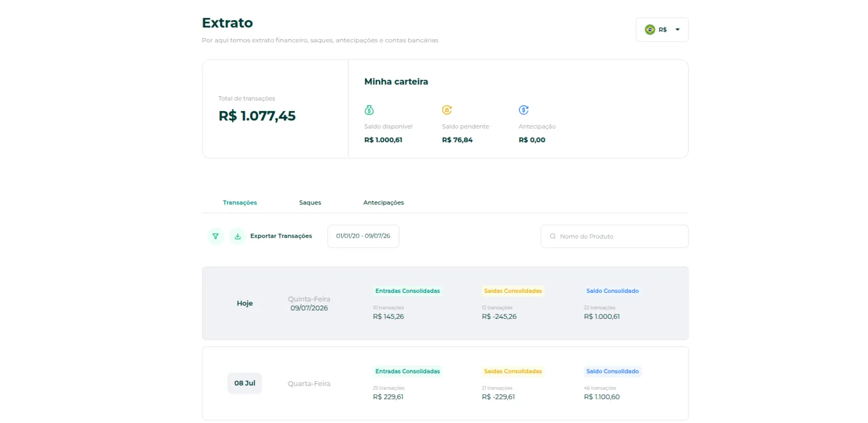868x423 pixels.
Task: Click the R$ 1.077,45 total amount
Action: click(x=257, y=116)
